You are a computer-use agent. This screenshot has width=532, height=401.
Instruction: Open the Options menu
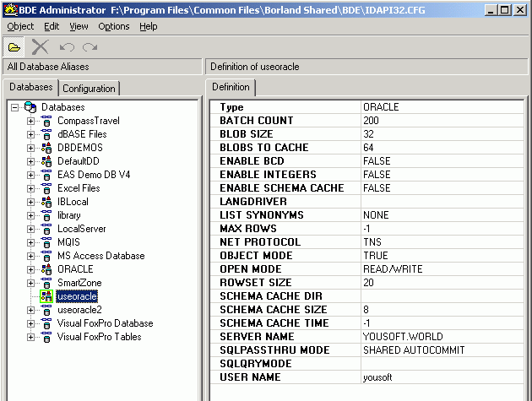(114, 26)
